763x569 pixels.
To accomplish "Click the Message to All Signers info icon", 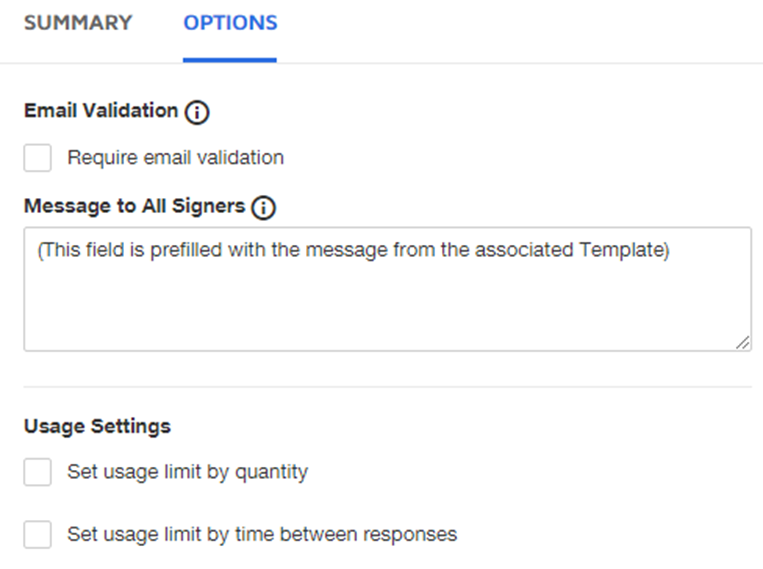I will (263, 208).
